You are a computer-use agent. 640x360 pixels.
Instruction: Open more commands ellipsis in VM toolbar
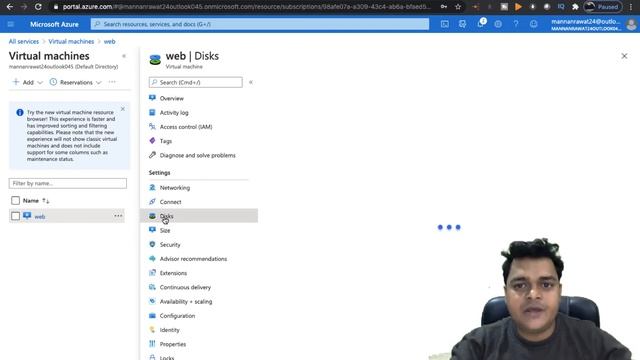[x=112, y=82]
